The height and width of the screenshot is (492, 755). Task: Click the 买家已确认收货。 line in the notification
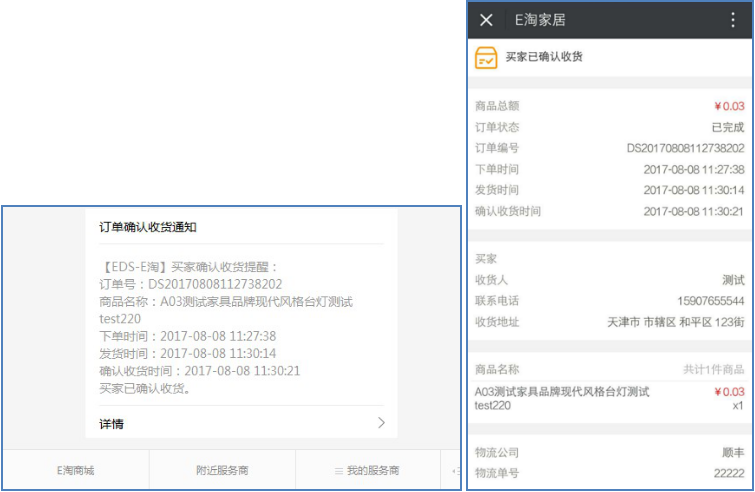click(145, 388)
